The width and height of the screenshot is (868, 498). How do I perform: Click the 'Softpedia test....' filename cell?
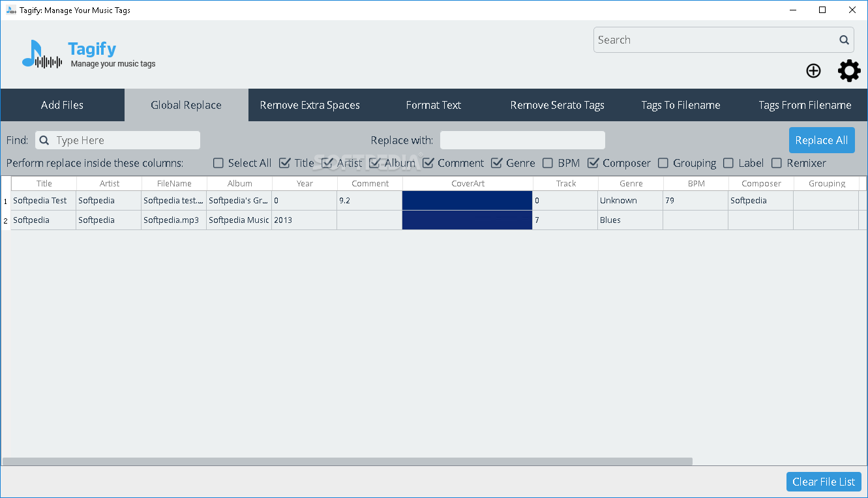click(174, 201)
